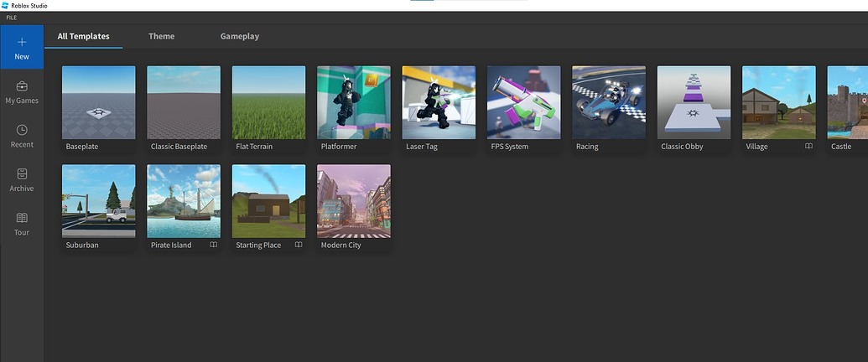Viewport: 868px width, 362px height.
Task: Select the FPS System template thumbnail
Action: tap(523, 102)
